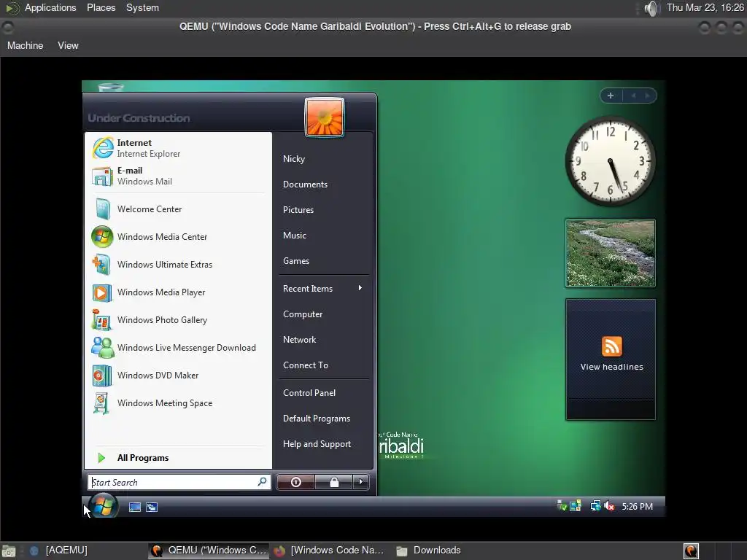Image resolution: width=747 pixels, height=560 pixels.
Task: Click the search magnifier icon
Action: tap(262, 481)
